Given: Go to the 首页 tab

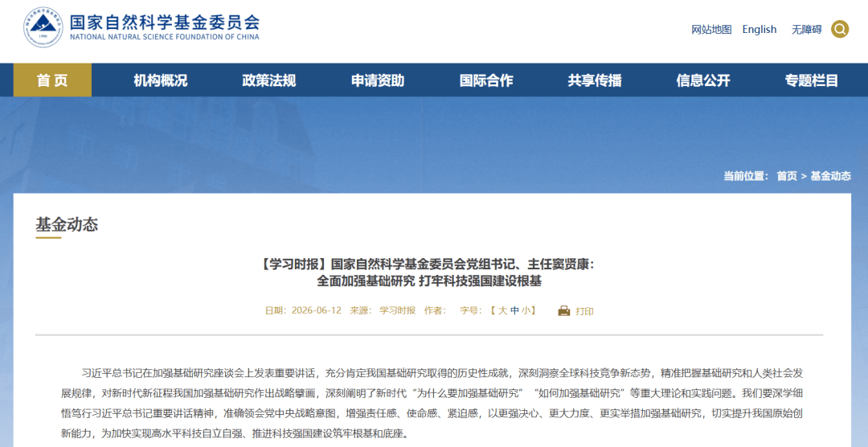Looking at the screenshot, I should [x=52, y=80].
